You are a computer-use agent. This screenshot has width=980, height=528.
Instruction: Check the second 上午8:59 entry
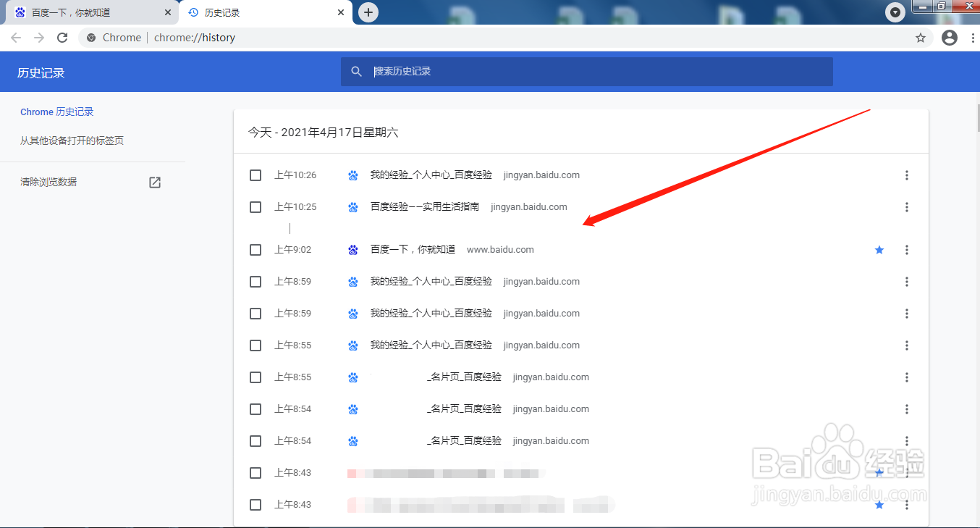[255, 314]
